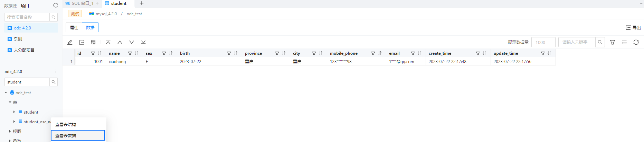Focus the 请输入关键字 keyword field
Image resolution: width=644 pixels, height=142 pixels.
point(577,42)
